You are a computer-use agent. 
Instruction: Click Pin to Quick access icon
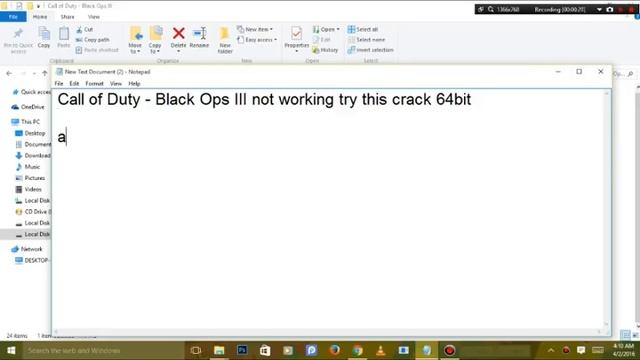point(18,40)
